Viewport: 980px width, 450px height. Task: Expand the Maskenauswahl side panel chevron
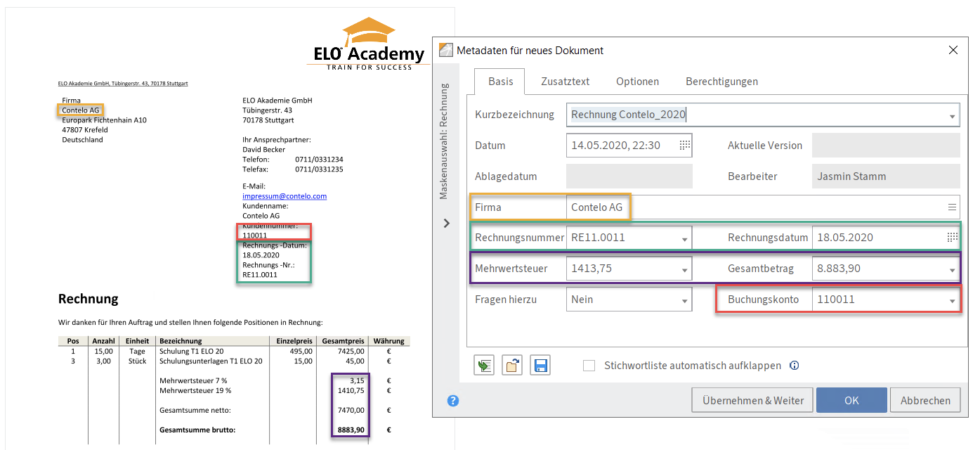pyautogui.click(x=446, y=224)
